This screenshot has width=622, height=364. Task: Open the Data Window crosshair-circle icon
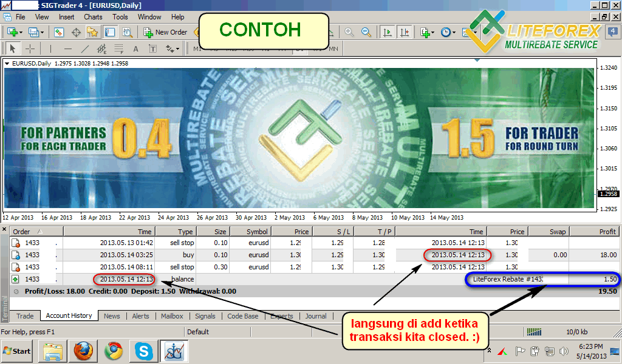point(76,32)
